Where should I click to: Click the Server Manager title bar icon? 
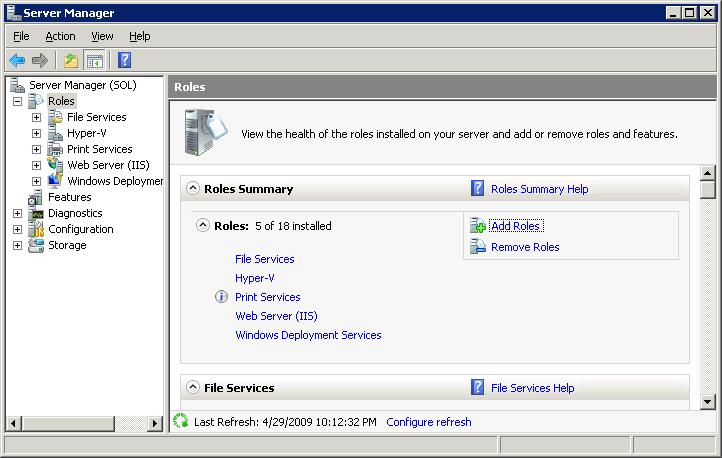coord(14,12)
